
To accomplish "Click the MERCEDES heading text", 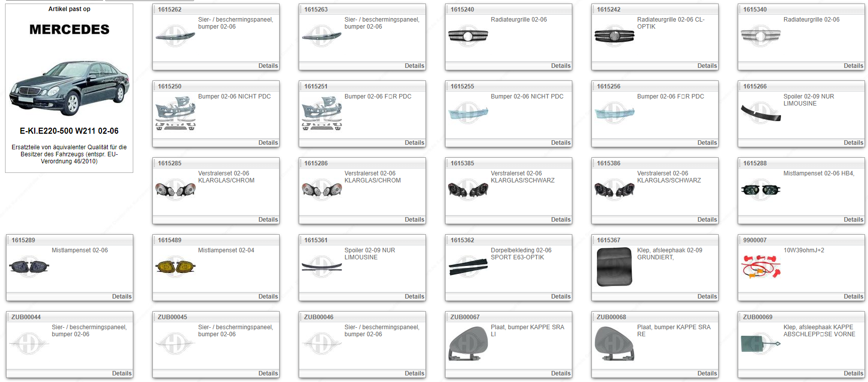I will coord(69,30).
